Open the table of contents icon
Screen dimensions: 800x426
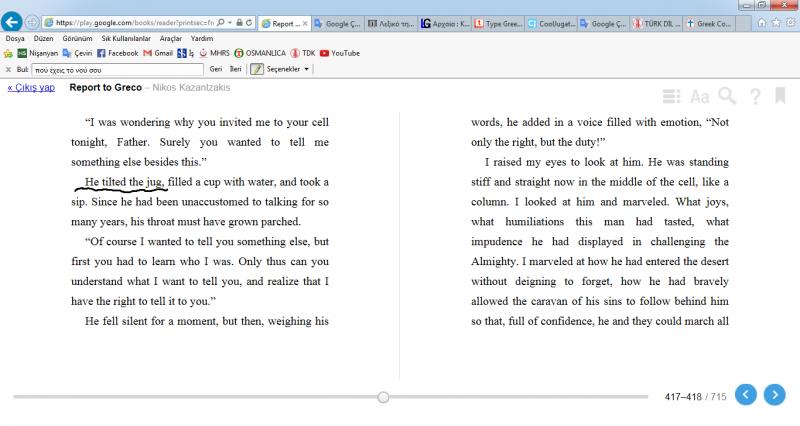[x=671, y=96]
